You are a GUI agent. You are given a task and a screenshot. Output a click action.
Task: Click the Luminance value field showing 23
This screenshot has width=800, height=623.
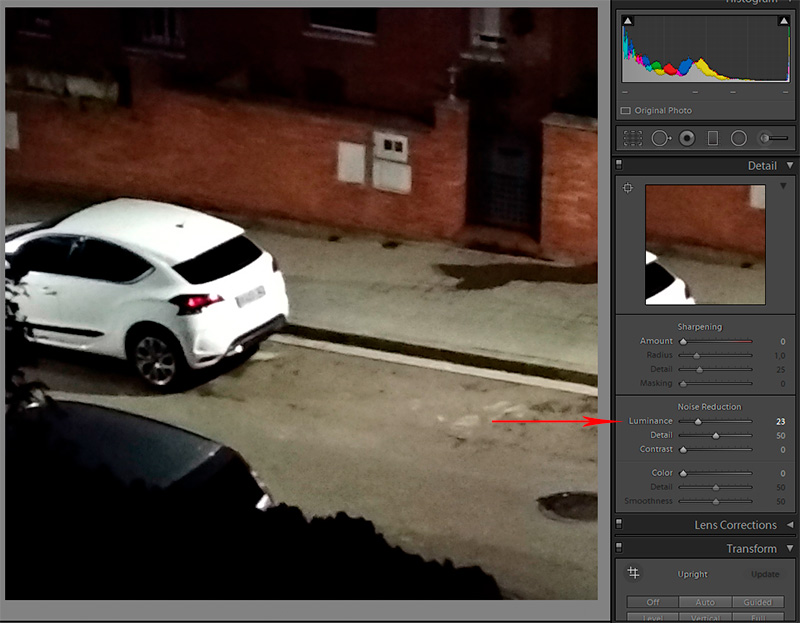coord(780,422)
